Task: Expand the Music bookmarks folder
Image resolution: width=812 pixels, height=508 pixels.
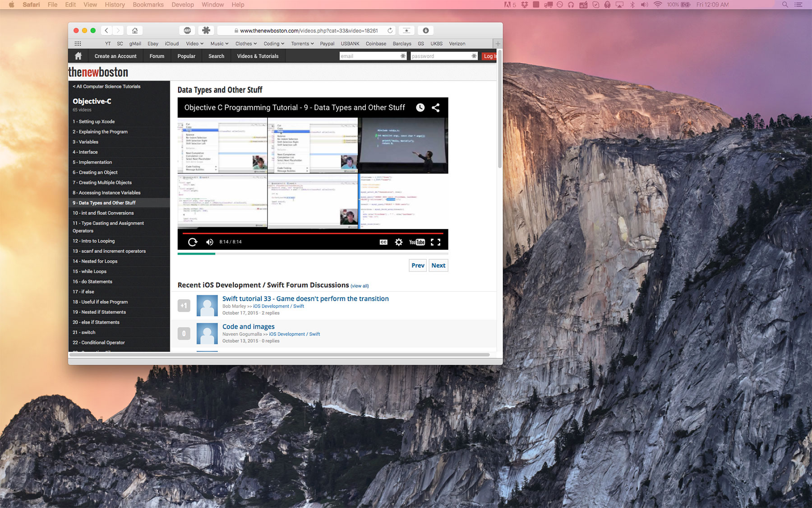Action: (x=219, y=44)
